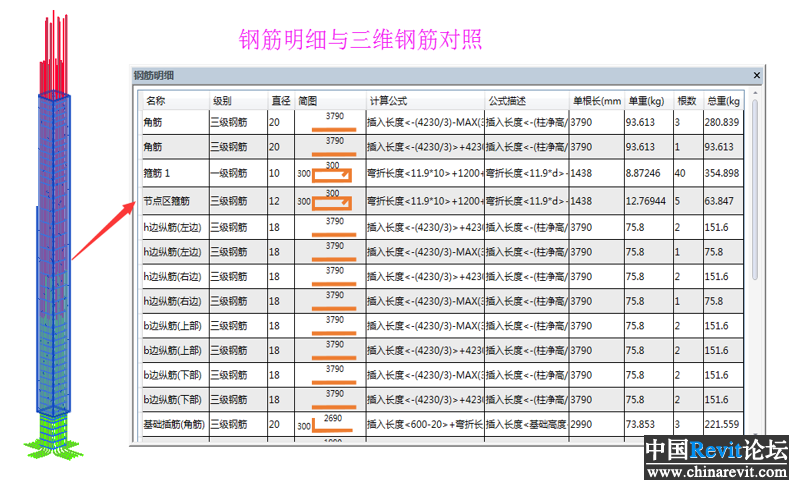Select the diameter 12 cell
This screenshot has height=485, width=794.
pos(281,201)
